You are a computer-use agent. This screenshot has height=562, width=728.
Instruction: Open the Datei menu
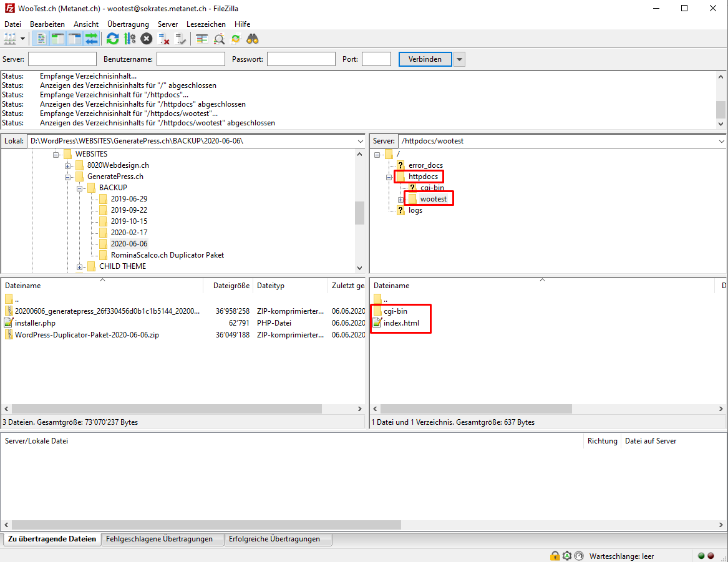point(12,24)
